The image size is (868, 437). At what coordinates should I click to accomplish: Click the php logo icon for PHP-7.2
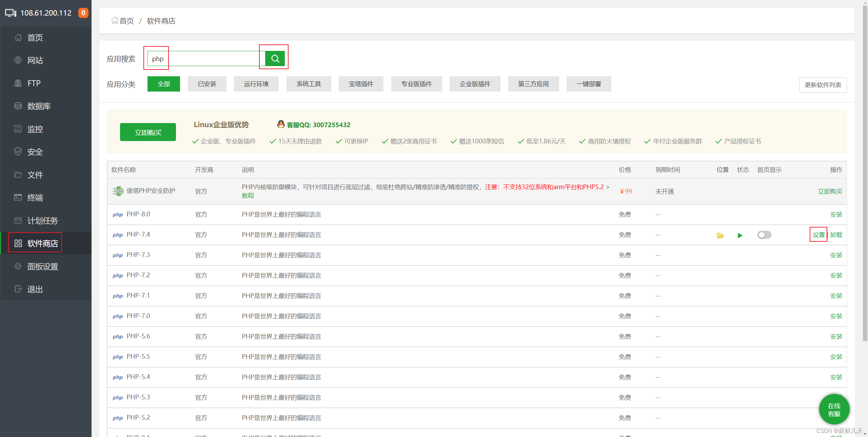click(x=118, y=276)
